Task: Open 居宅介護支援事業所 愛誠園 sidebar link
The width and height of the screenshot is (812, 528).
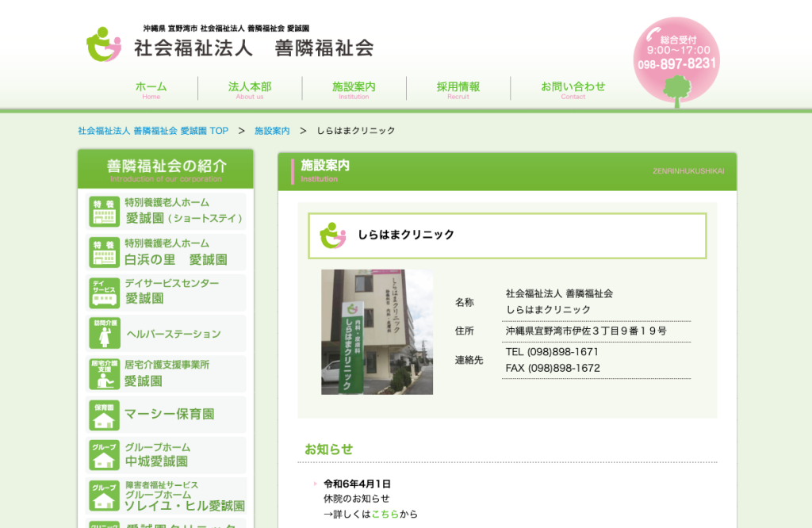Action: point(166,373)
